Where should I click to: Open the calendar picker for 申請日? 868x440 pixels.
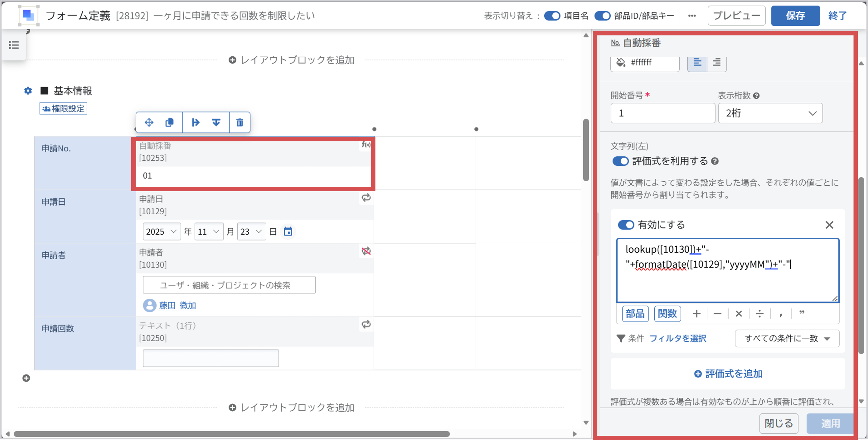[x=288, y=231]
